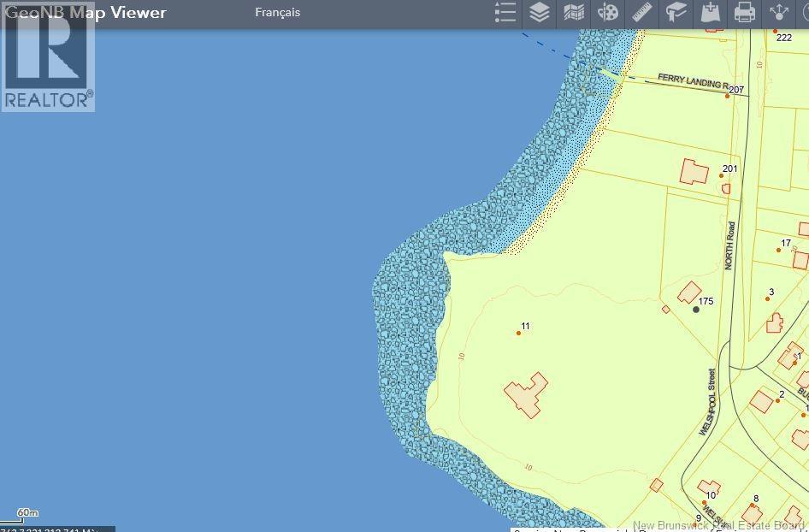Click the palette drawing tool icon
Viewport: 809px width, 532px height.
608,13
